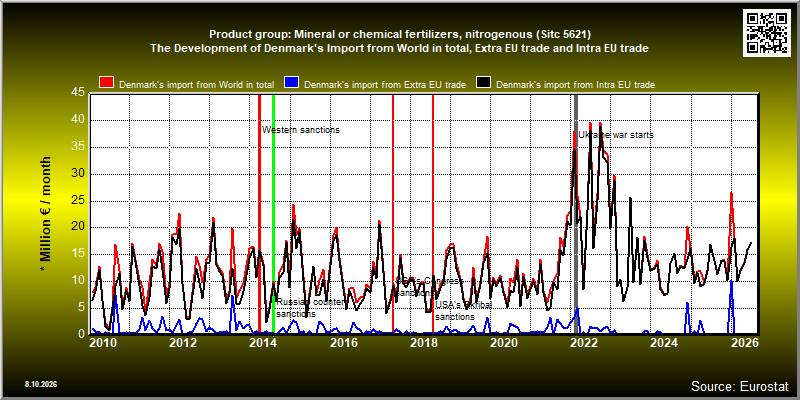Screen dimensions: 800x400
Task: Click the "Russian counter sanctions" annotation
Action: point(312,308)
